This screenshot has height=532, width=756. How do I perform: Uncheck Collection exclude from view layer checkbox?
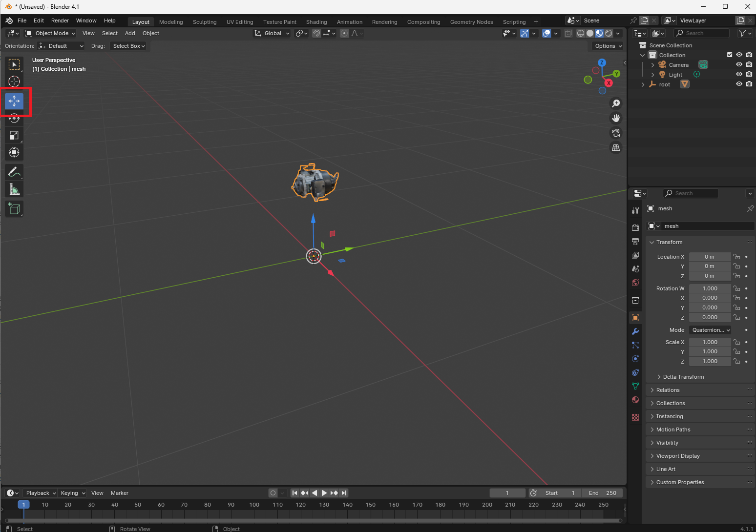point(730,55)
